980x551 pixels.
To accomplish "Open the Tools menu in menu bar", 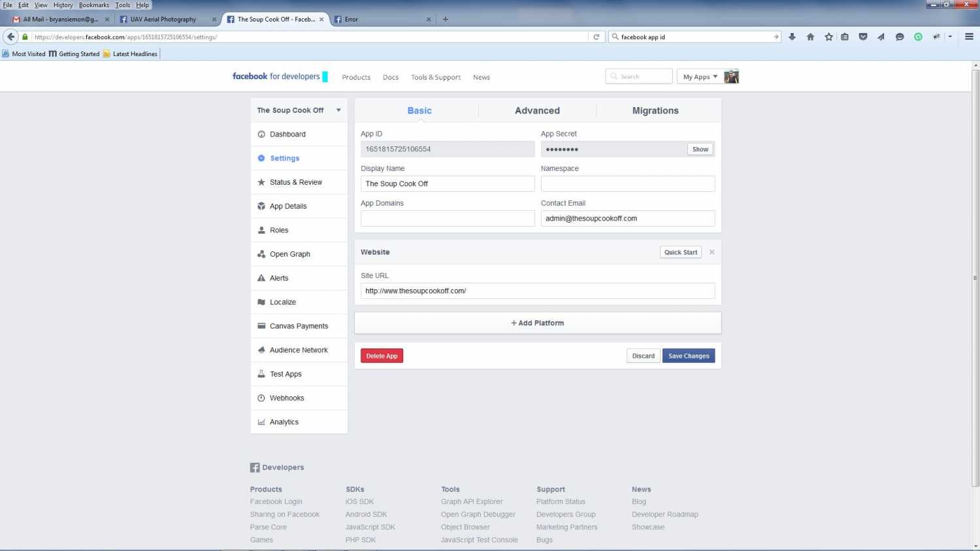I will [123, 5].
